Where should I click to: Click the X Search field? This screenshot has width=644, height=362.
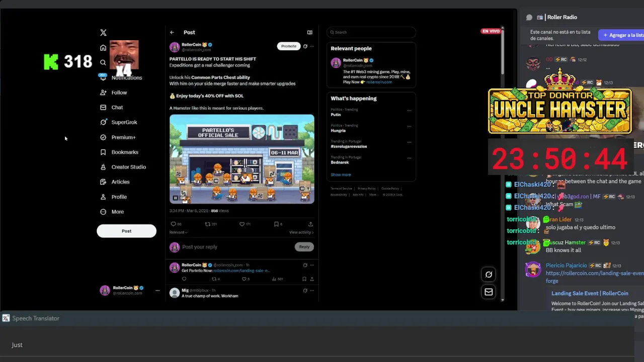pos(371,32)
